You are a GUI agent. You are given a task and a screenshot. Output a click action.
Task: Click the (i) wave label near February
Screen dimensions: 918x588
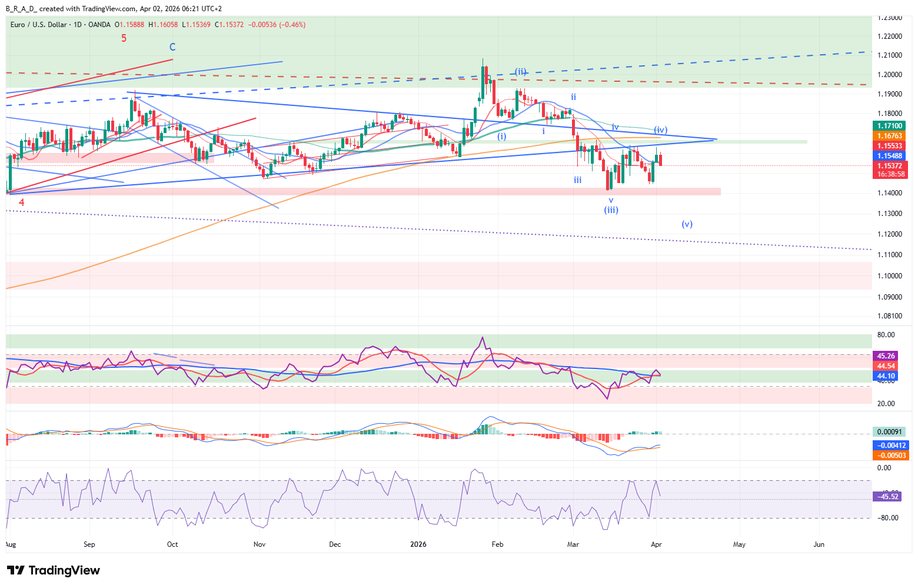tap(501, 137)
